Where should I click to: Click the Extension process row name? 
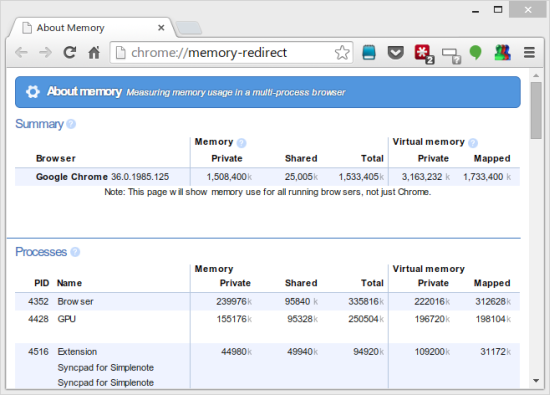(77, 352)
